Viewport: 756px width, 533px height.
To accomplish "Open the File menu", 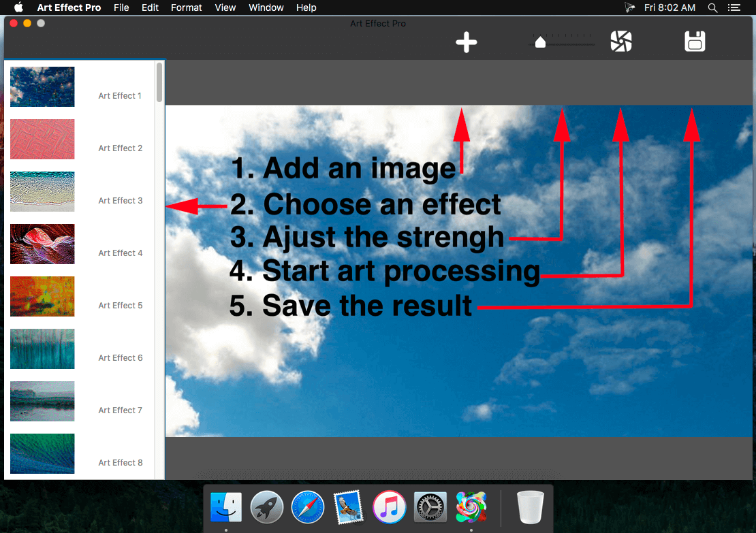I will [x=121, y=7].
